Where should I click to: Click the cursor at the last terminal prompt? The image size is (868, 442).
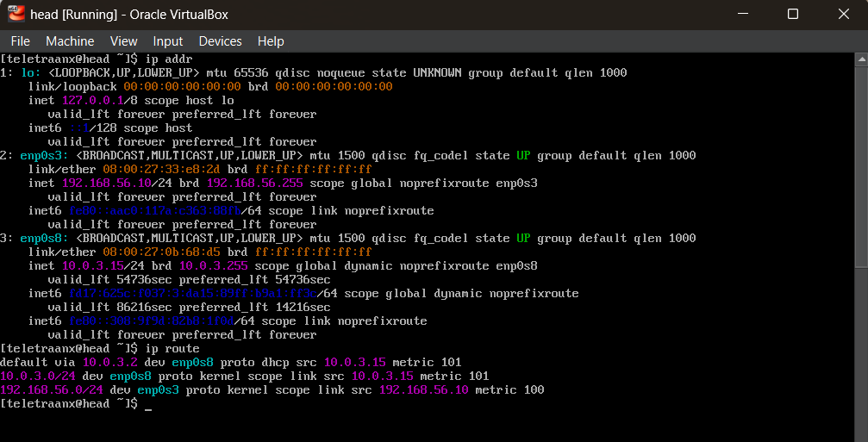[148, 405]
